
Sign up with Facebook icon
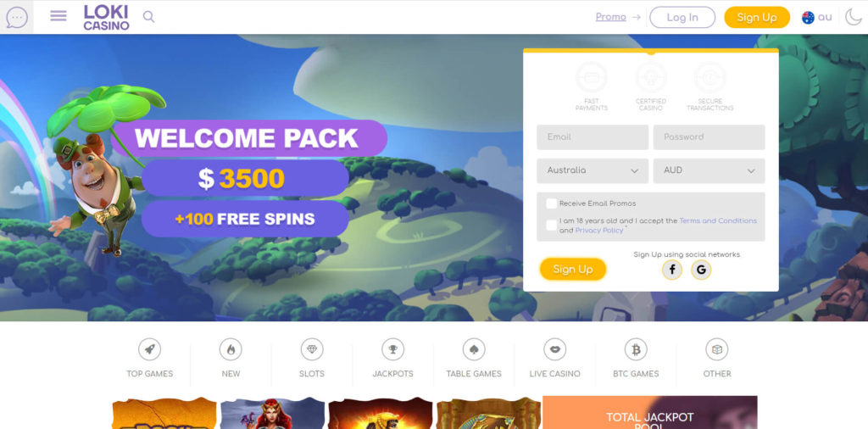click(x=672, y=270)
